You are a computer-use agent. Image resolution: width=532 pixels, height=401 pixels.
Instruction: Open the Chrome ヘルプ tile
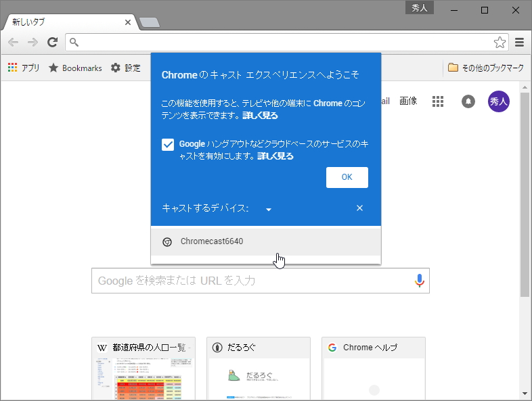pyautogui.click(x=374, y=369)
